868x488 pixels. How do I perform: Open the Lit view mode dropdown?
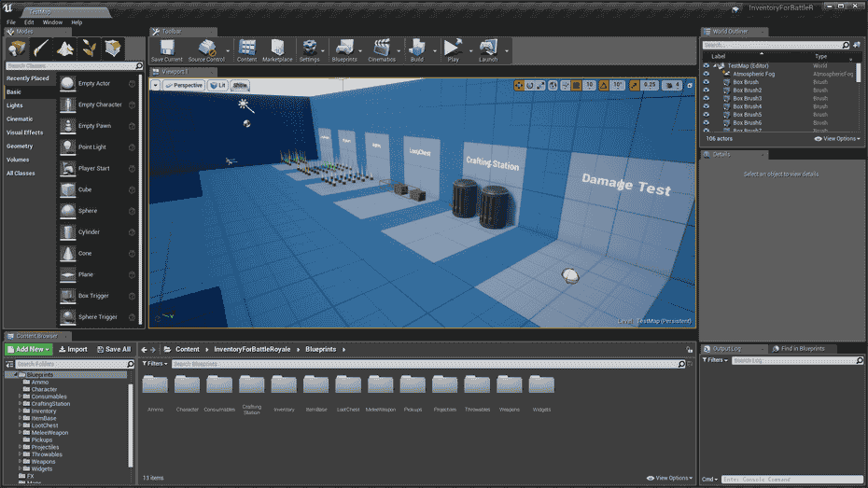click(218, 85)
